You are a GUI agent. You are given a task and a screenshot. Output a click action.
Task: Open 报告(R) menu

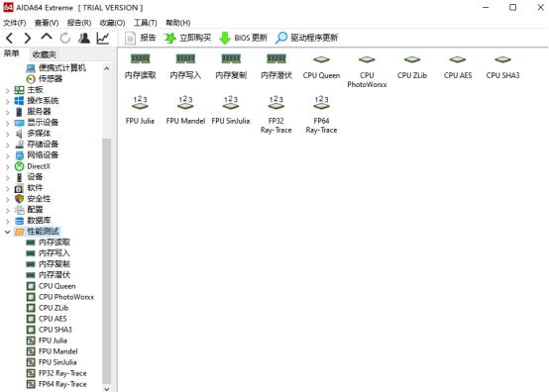[x=79, y=23]
